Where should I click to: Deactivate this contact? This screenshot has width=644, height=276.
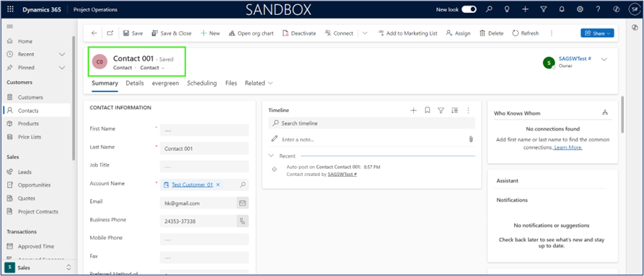click(x=299, y=33)
